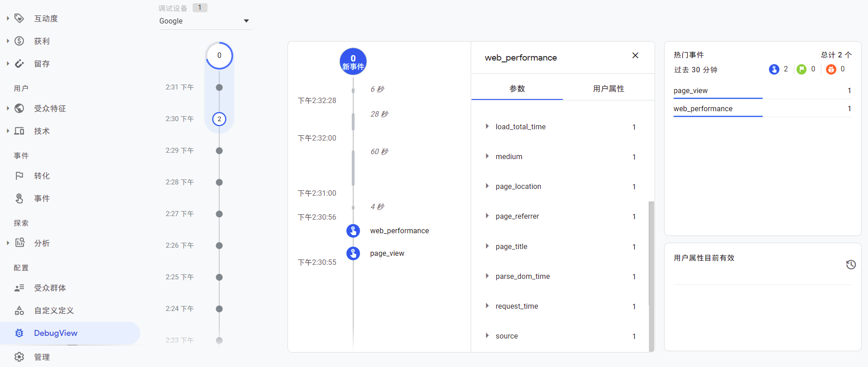
Task: Click the 获利 monetization dollar icon
Action: click(19, 41)
